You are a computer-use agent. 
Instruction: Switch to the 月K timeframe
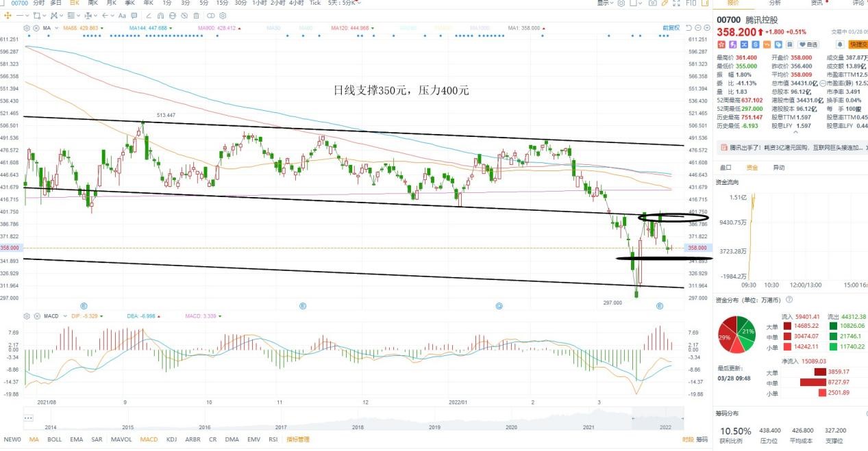click(111, 3)
